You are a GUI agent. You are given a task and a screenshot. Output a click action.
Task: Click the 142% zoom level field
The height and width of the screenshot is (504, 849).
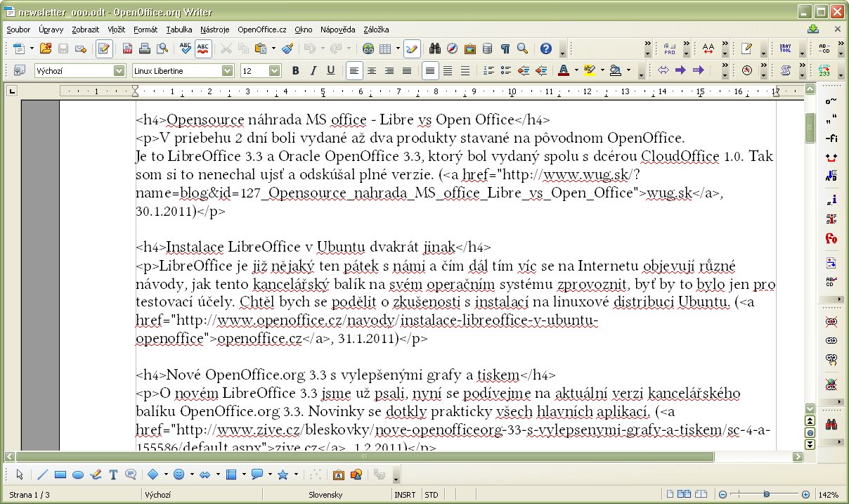coord(828,495)
